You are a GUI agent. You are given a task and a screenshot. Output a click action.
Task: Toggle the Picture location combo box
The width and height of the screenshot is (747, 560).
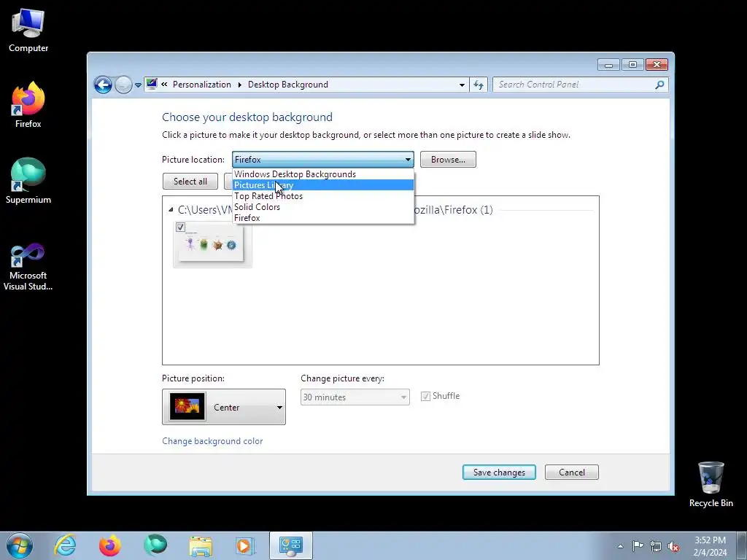(323, 160)
